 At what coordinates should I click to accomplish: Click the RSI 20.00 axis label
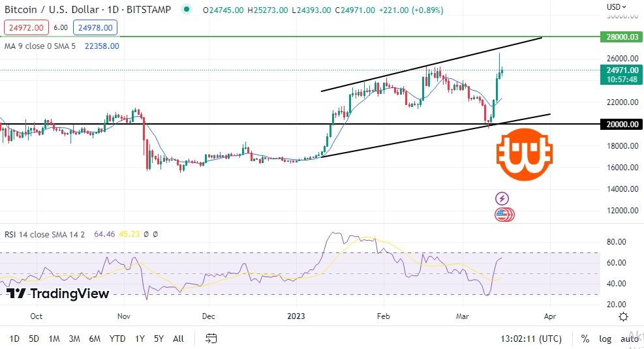(x=616, y=305)
